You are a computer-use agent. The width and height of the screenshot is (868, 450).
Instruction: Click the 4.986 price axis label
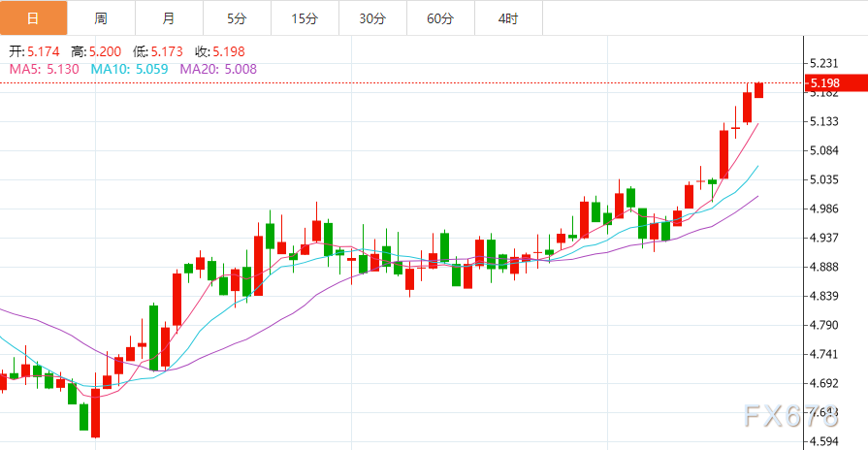[824, 209]
